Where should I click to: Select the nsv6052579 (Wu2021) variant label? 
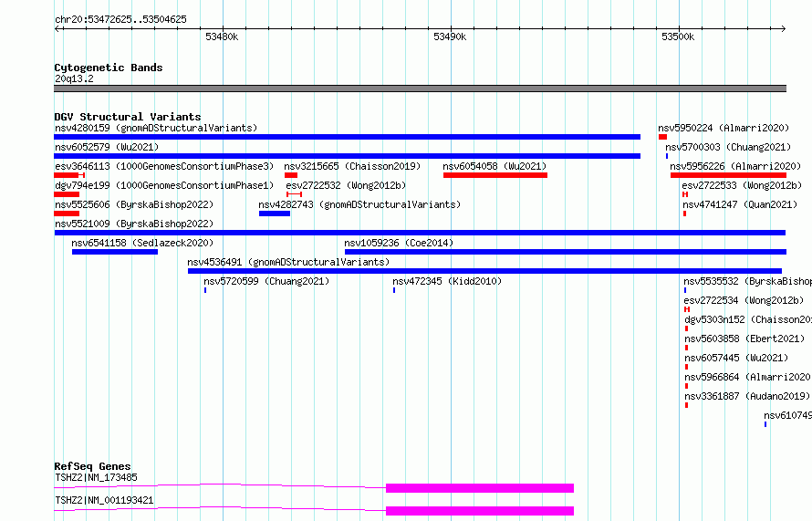click(x=107, y=147)
